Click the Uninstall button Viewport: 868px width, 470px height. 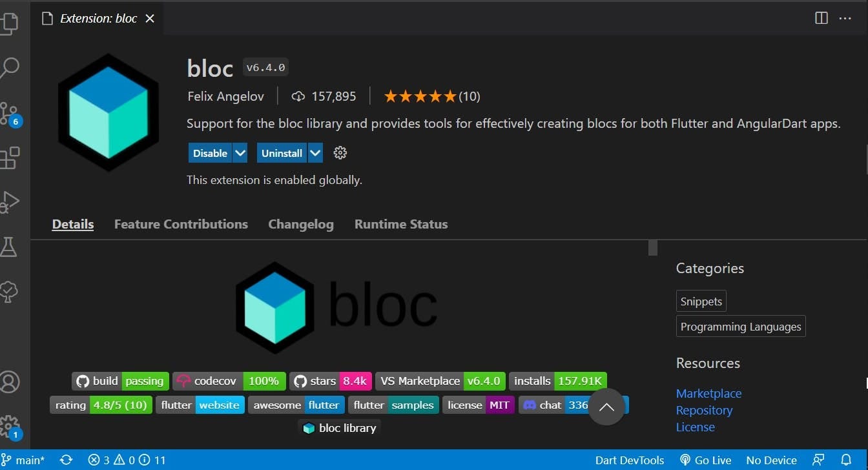tap(282, 153)
